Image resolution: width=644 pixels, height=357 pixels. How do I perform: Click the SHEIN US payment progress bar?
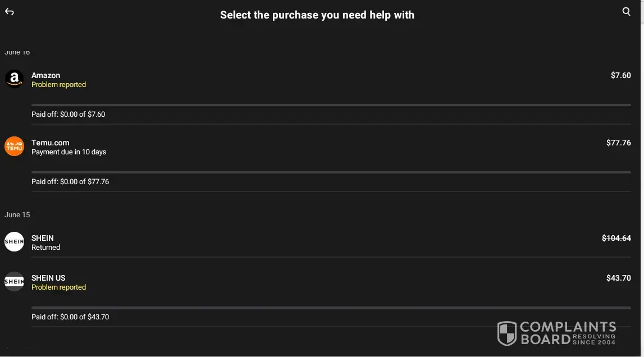click(331, 308)
